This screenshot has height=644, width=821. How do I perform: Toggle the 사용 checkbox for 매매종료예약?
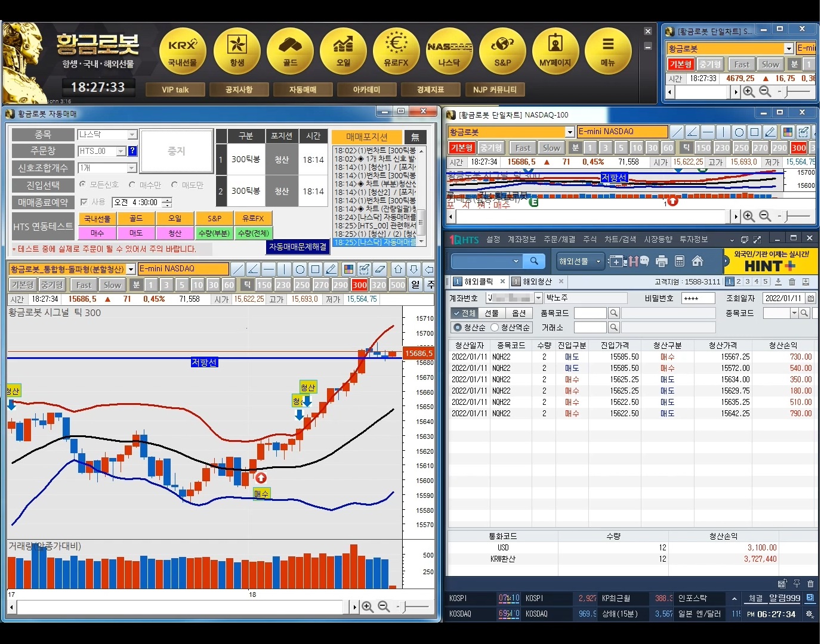click(84, 202)
